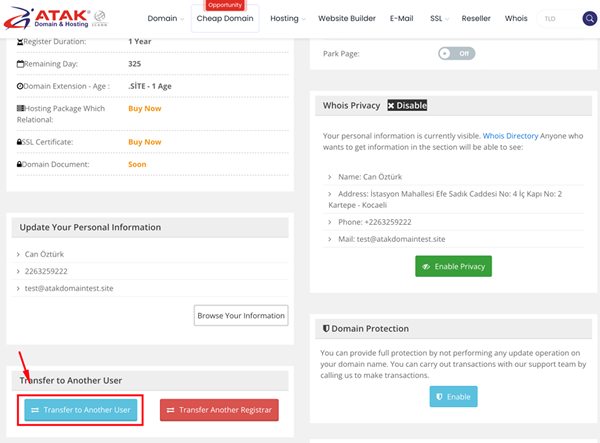
Task: Click chevron beside the Address row
Action: pos(330,194)
